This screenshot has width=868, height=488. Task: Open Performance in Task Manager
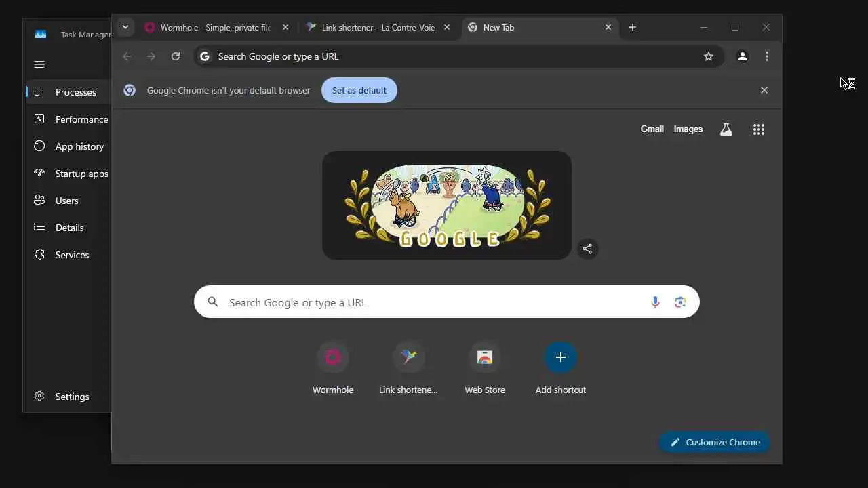68,119
